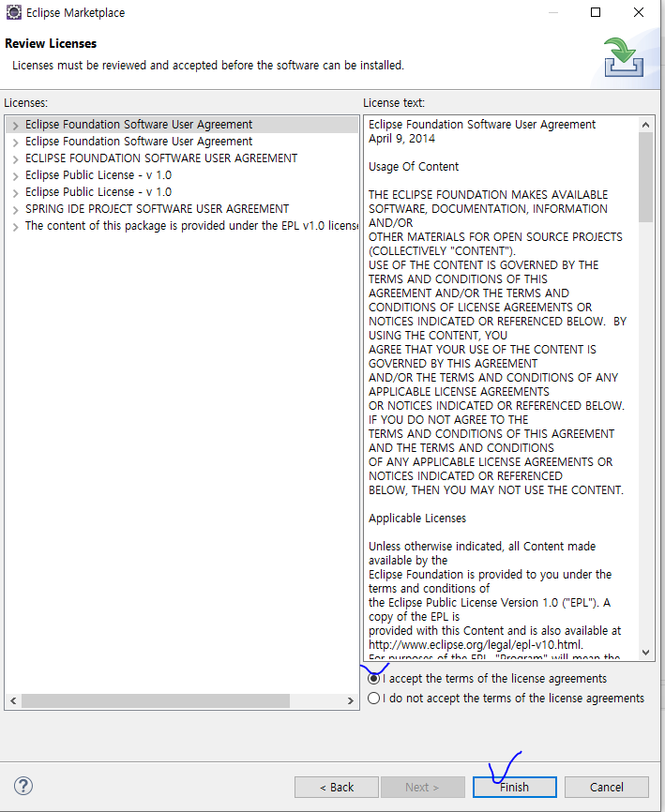
Task: Click the Cancel button
Action: tap(607, 787)
